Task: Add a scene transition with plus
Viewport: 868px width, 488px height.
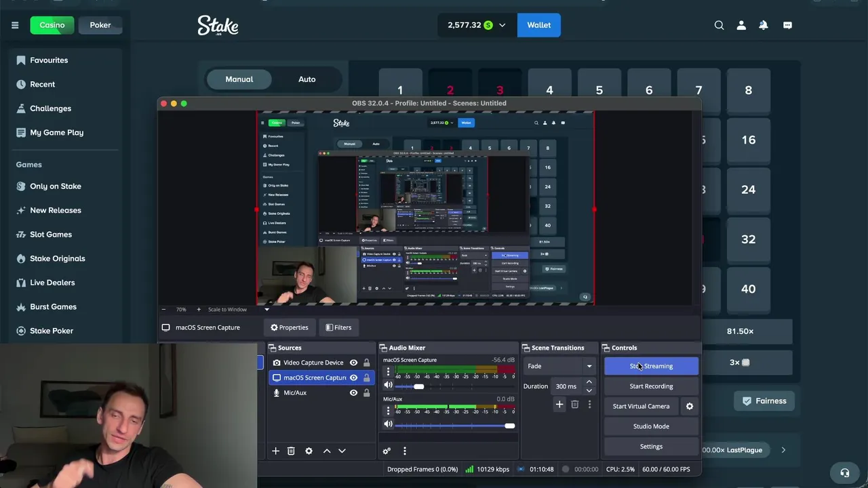Action: [559, 405]
